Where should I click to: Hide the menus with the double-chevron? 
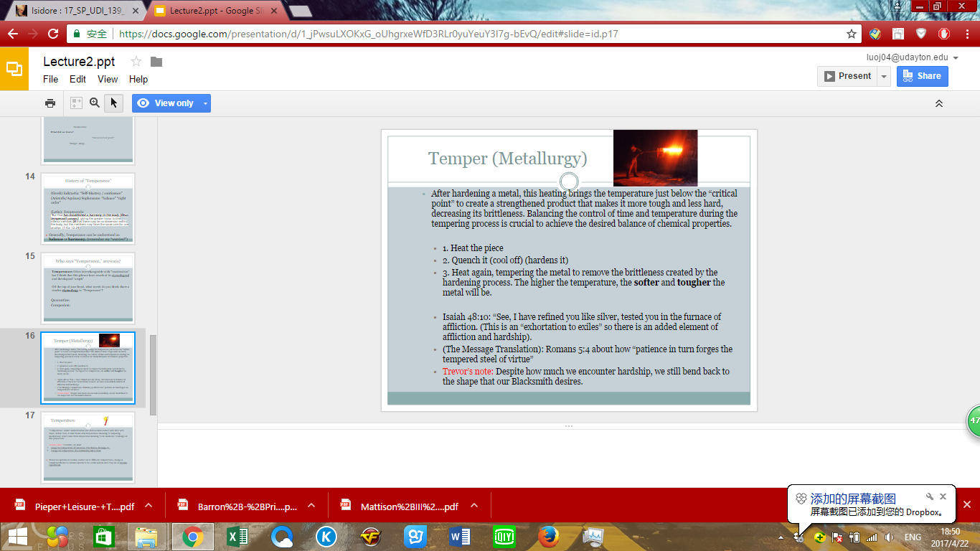tap(938, 103)
